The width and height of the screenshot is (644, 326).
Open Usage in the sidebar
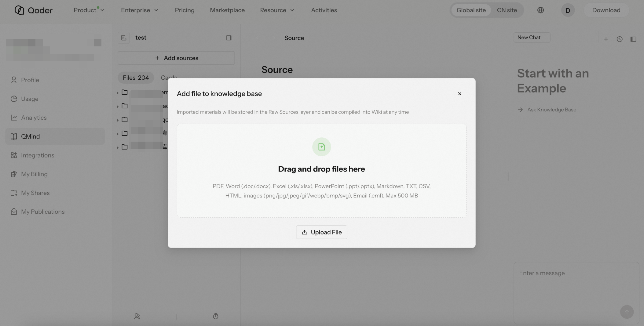coord(55,99)
